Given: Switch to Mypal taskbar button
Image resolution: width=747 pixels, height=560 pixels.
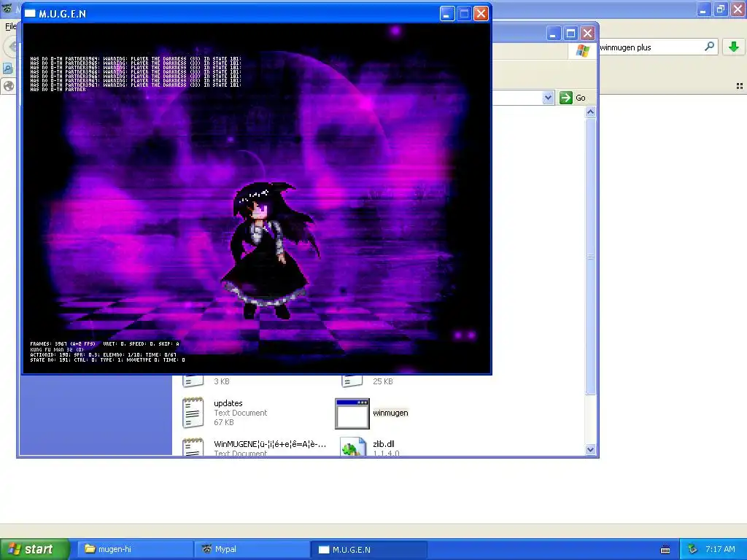Looking at the screenshot, I should click(x=251, y=549).
